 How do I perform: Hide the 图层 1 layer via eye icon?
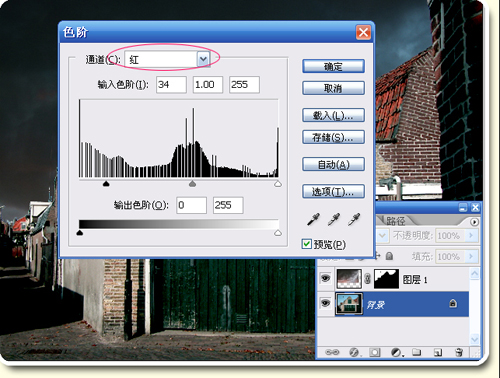[325, 278]
